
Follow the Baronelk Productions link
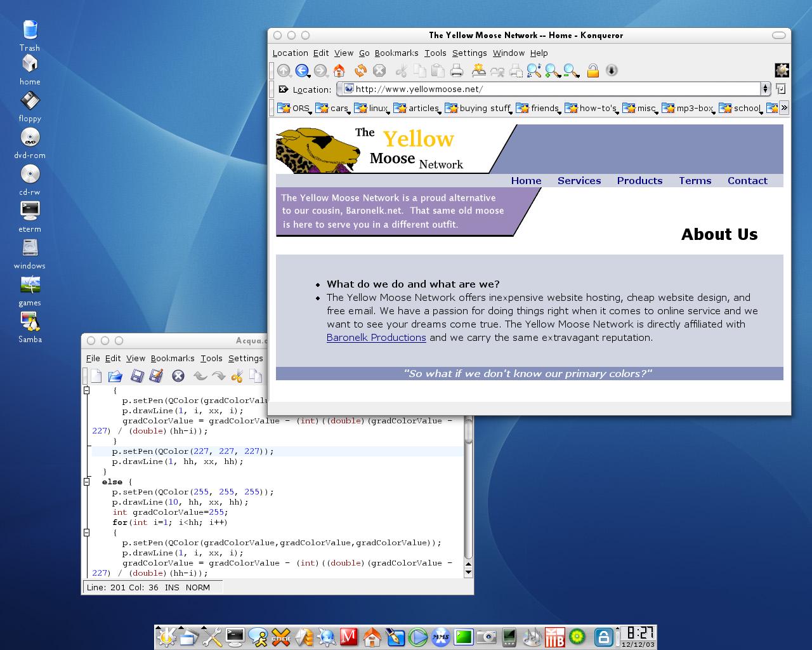(376, 338)
